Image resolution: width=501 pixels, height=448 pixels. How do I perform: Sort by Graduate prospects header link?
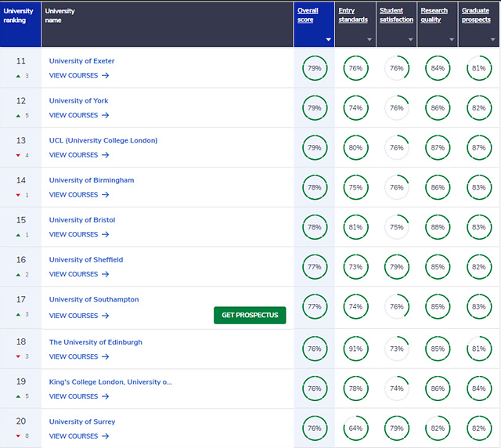(x=476, y=15)
